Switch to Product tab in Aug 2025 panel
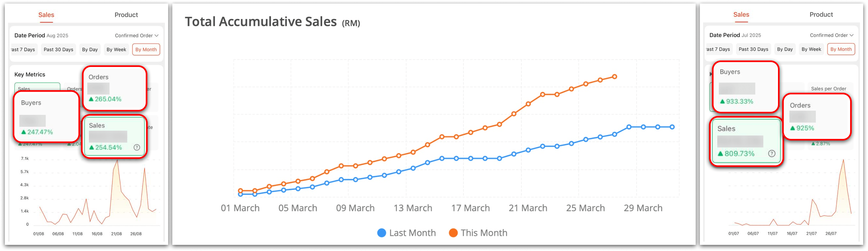The height and width of the screenshot is (251, 868). click(126, 15)
